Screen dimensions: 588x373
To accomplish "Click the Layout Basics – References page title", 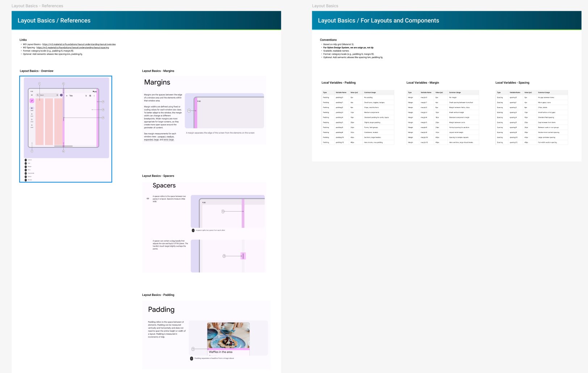I will tap(37, 6).
